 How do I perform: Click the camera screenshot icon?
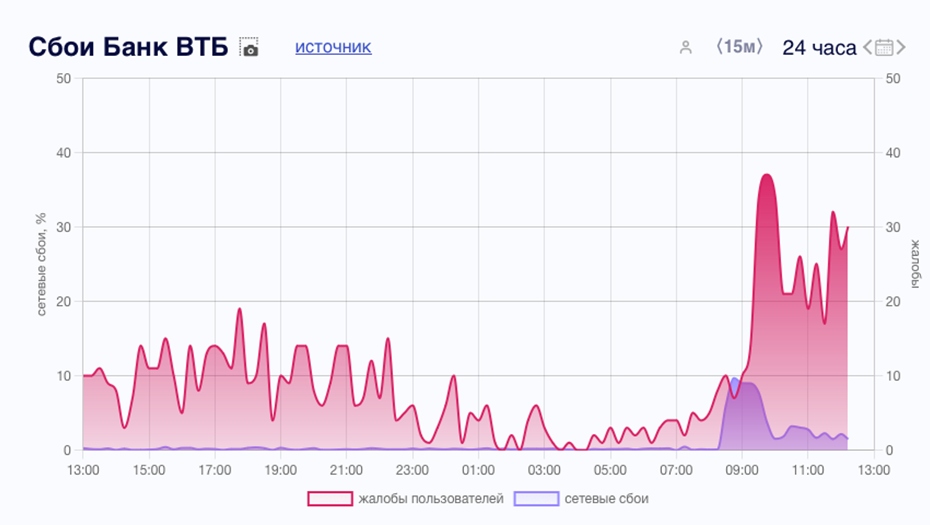coord(249,47)
